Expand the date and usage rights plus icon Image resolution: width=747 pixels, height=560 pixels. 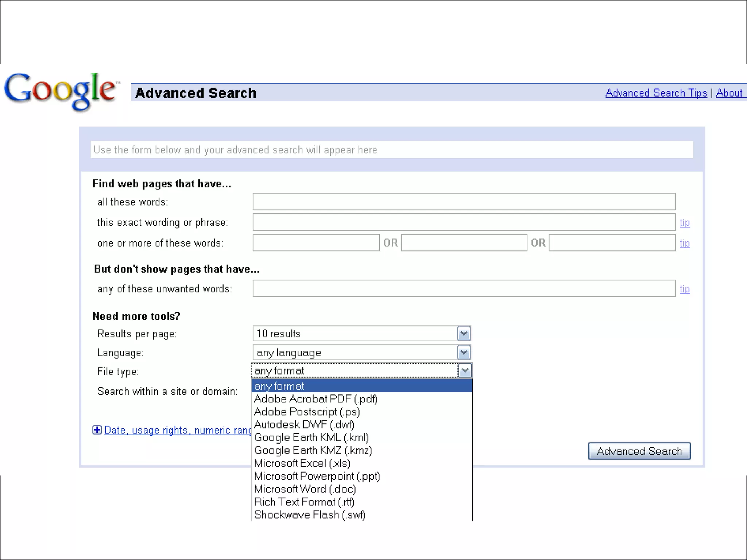97,430
